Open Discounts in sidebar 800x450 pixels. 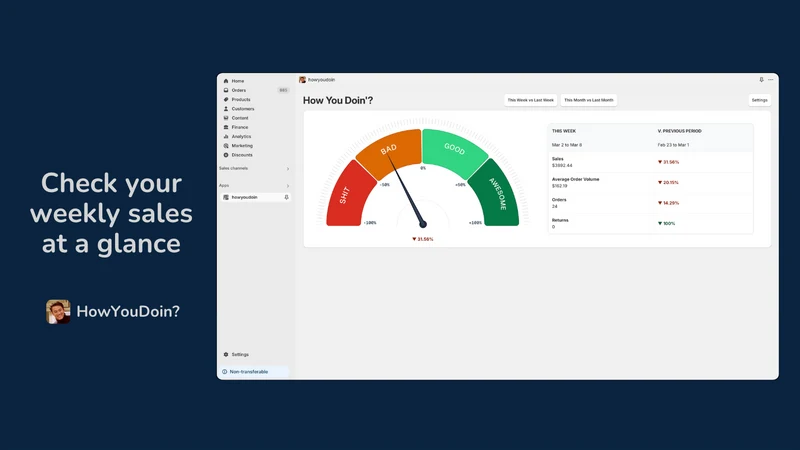pos(242,155)
